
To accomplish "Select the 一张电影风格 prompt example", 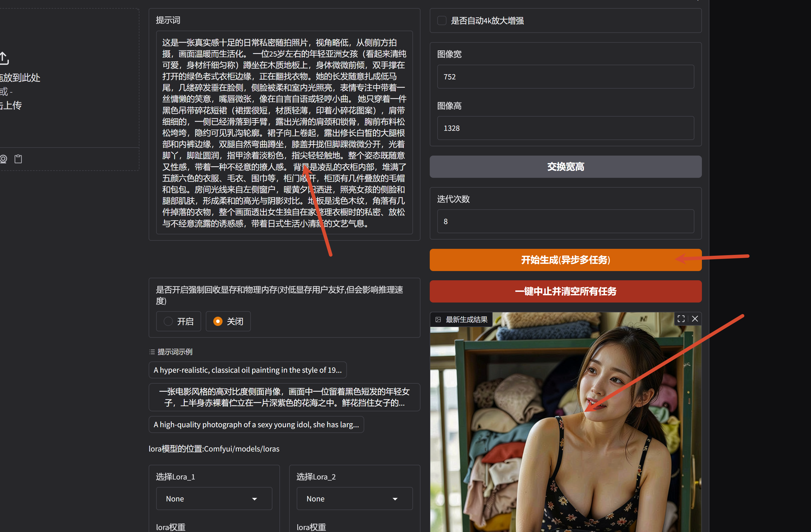I will [284, 397].
